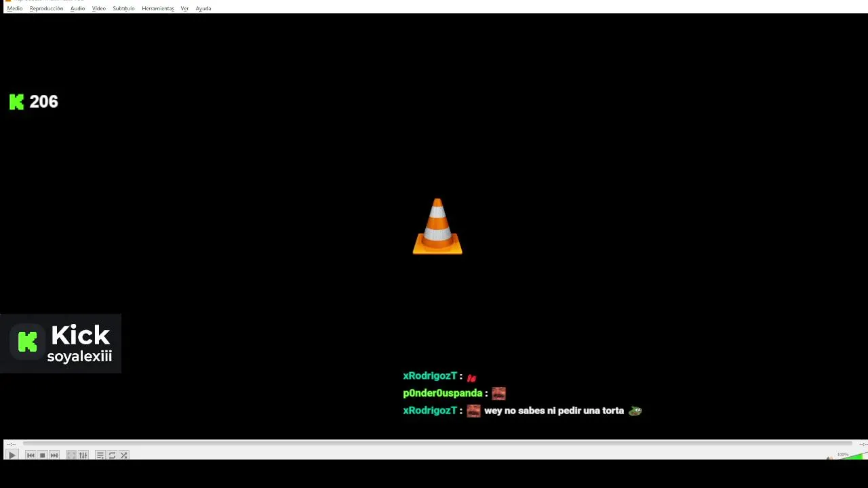868x488 pixels.
Task: Open the Ayuda menu
Action: 203,9
